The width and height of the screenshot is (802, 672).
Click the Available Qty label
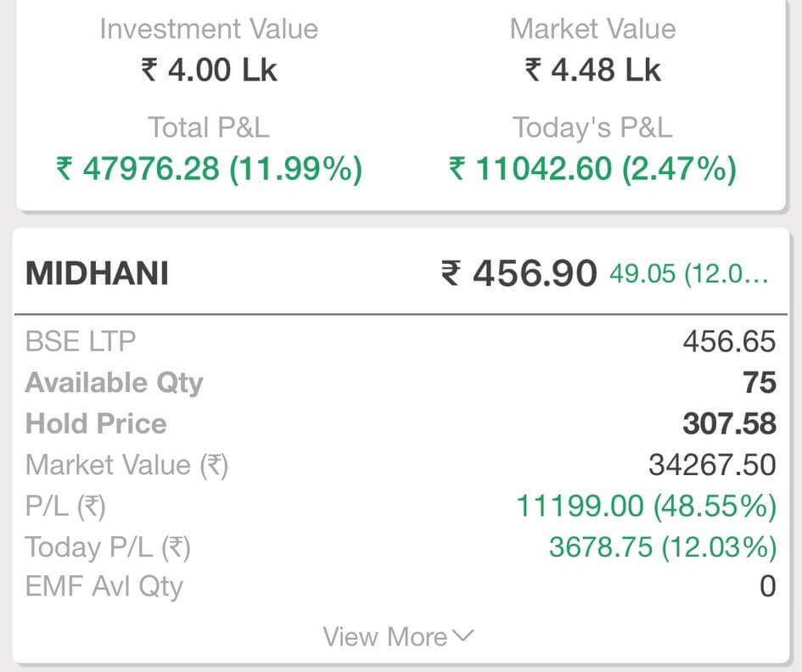[114, 383]
